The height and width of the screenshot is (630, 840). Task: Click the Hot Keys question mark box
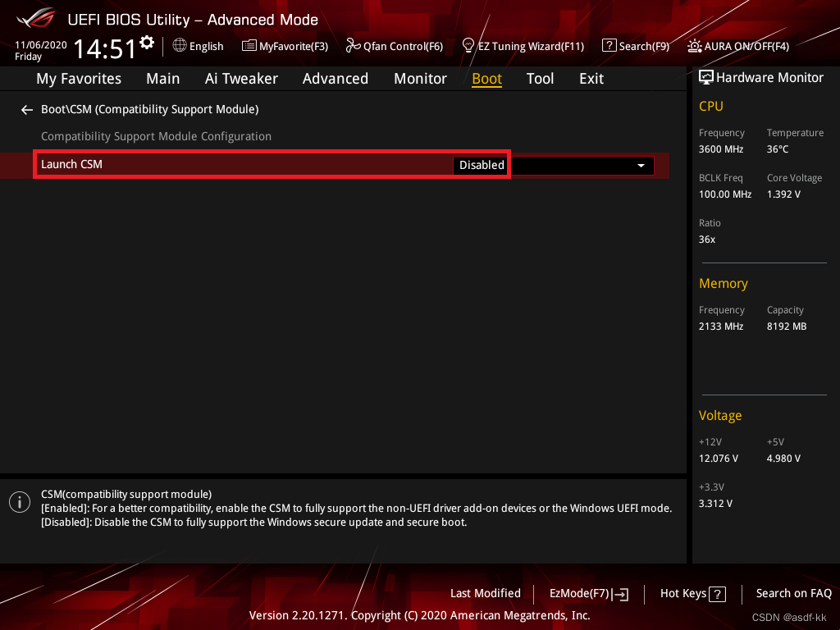(717, 594)
